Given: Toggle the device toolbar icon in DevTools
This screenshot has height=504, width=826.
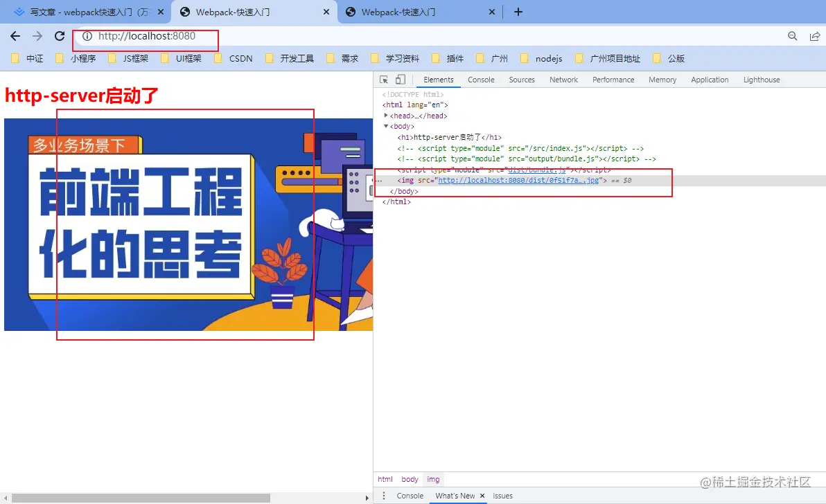Looking at the screenshot, I should coord(401,80).
